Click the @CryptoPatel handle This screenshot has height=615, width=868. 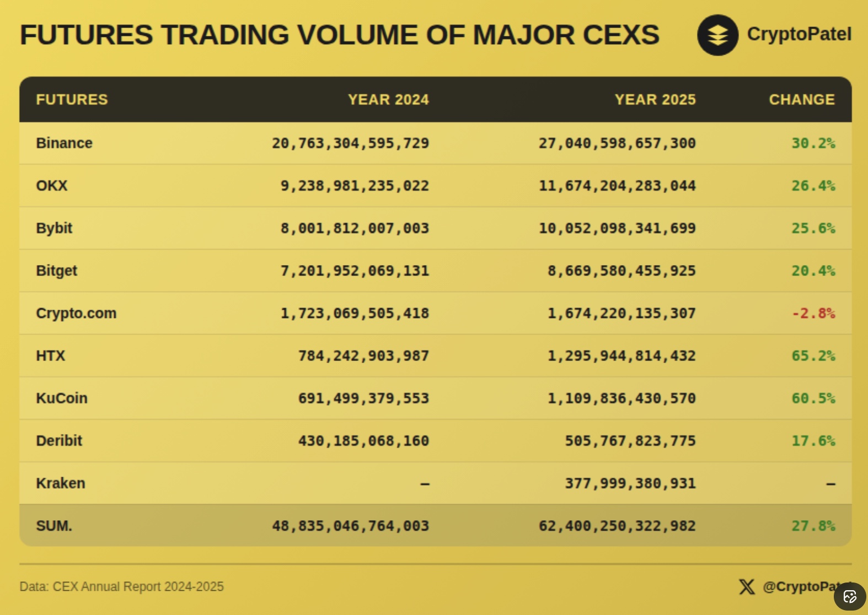click(803, 587)
